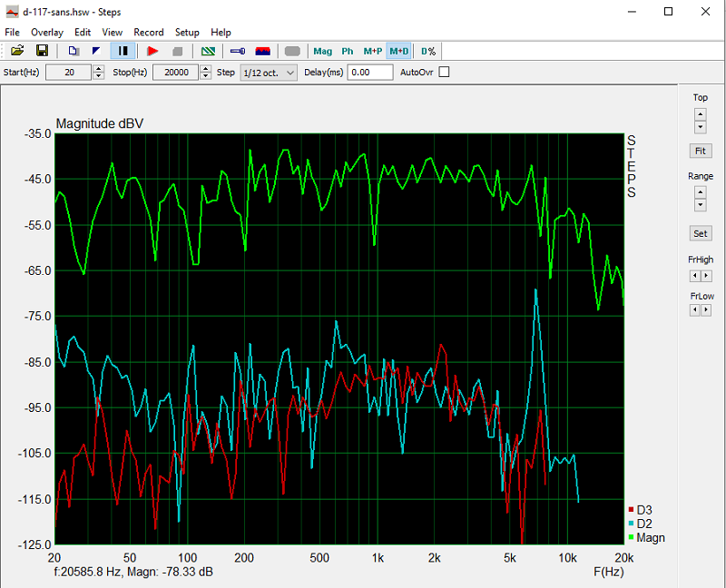Viewport: 726px width, 588px height.
Task: Switch to Ph phase view mode
Action: pos(348,52)
